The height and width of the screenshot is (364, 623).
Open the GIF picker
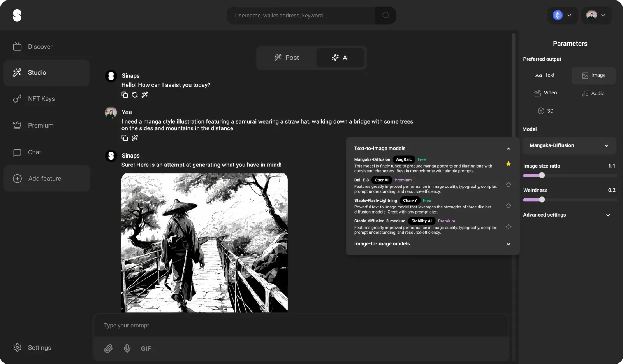tap(146, 348)
